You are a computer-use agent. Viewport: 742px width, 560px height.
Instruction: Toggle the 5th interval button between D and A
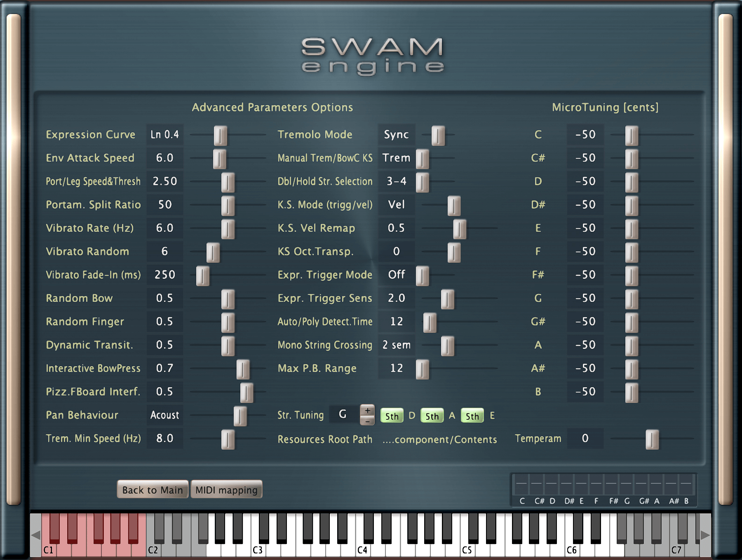(x=432, y=416)
